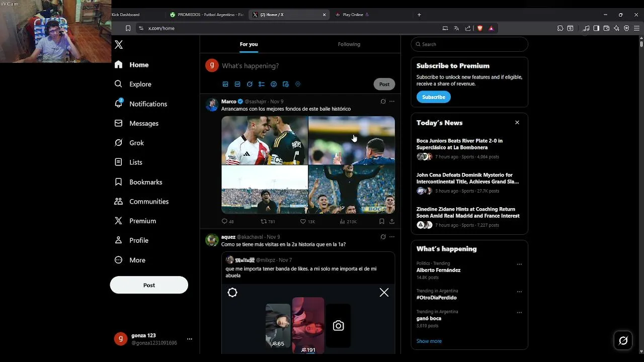Viewport: 644px width, 362px height.
Task: Close the story viewer in quoted image
Action: (x=384, y=293)
